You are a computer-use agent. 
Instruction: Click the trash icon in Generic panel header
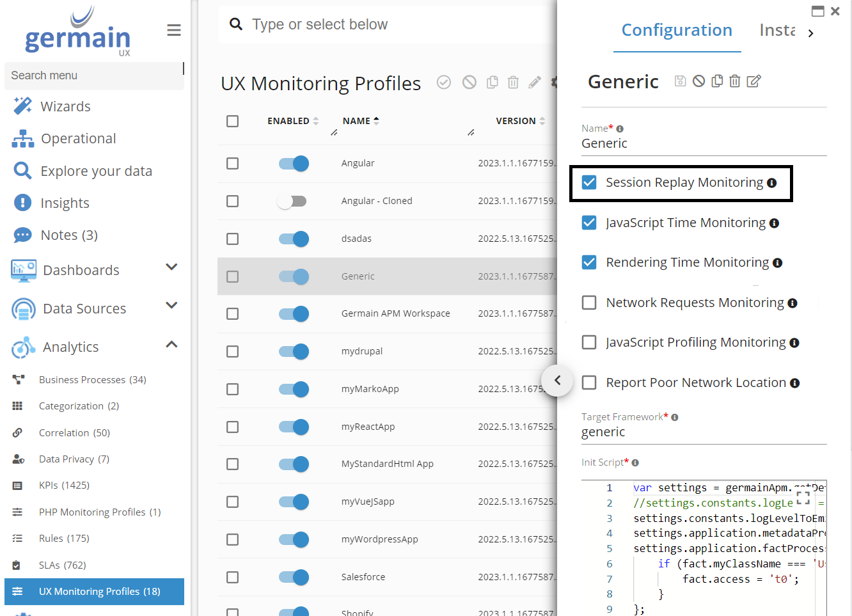(x=735, y=81)
